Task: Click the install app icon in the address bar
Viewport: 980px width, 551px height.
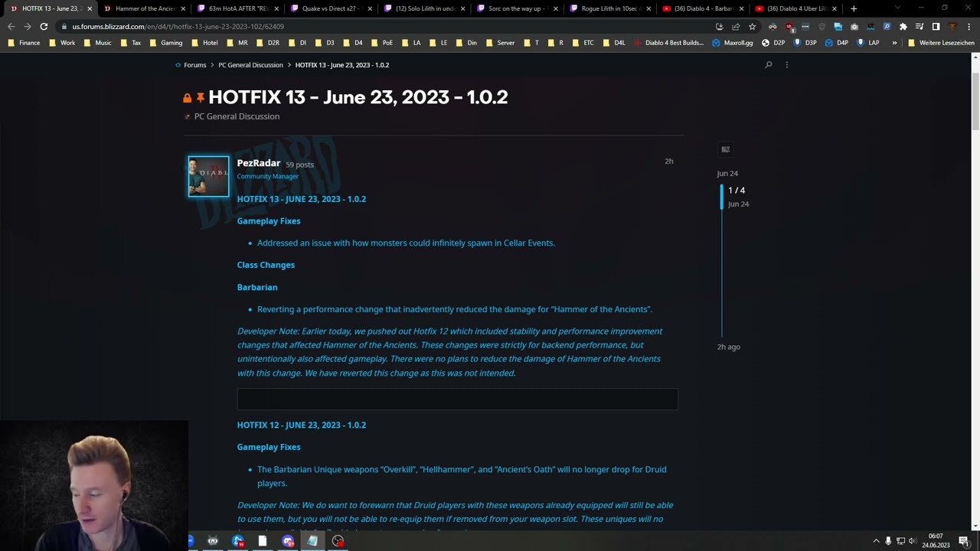Action: pos(720,27)
